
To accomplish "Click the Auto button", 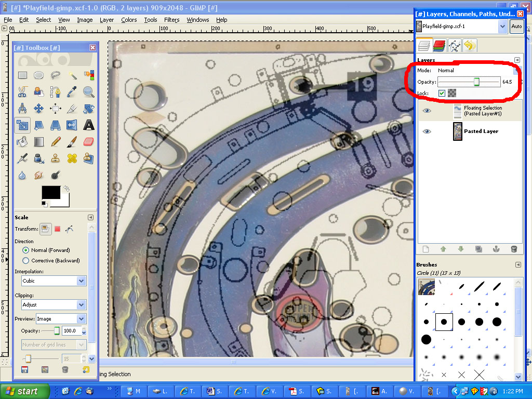I will click(x=516, y=26).
